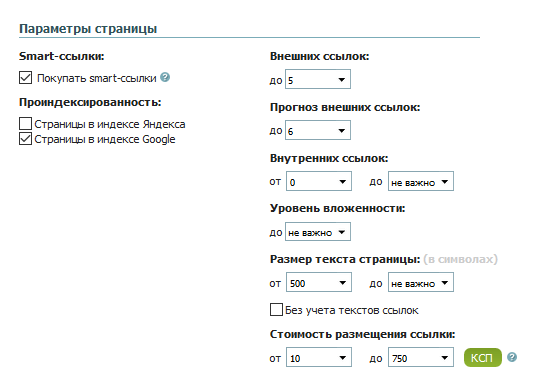
Task: Expand the Уровень вложенности dropdown
Action: coord(318,232)
